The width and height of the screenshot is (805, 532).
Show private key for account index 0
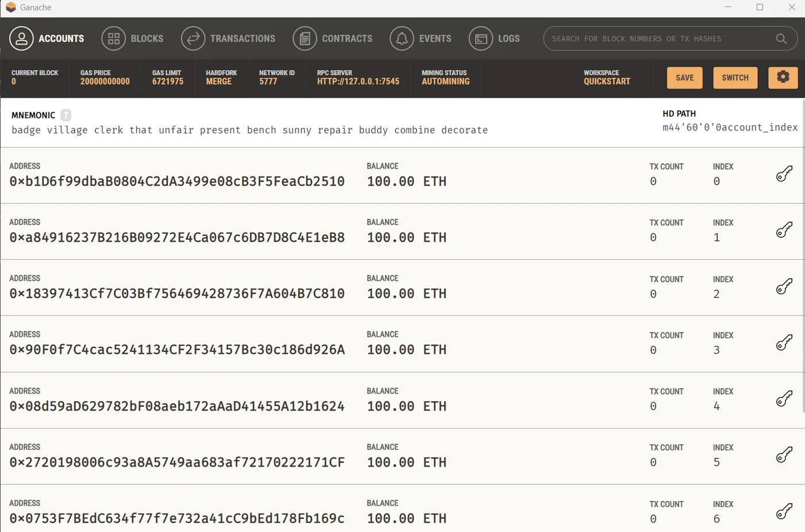point(784,174)
